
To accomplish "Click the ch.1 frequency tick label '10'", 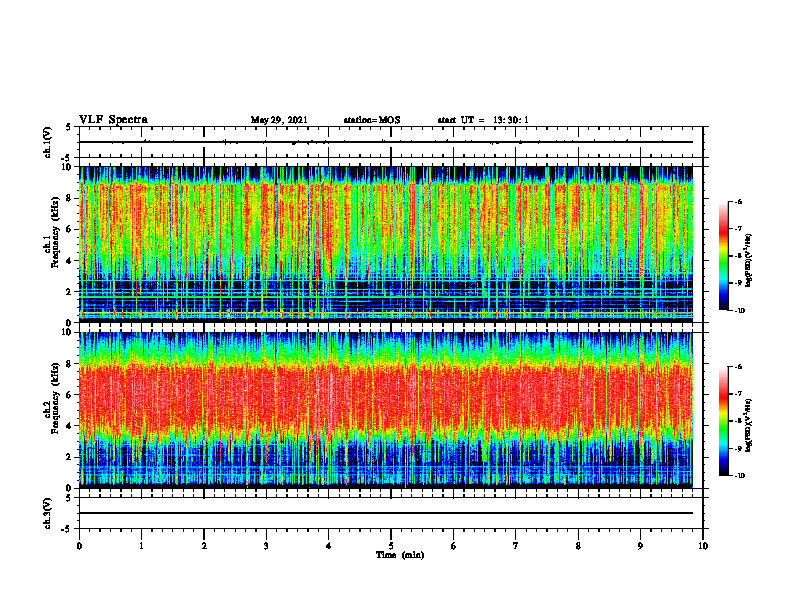I will [69, 167].
